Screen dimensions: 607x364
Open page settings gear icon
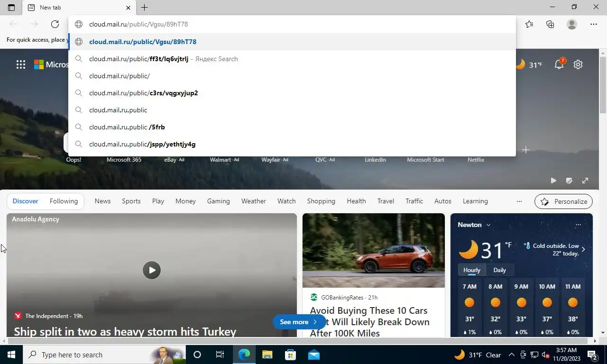tap(578, 64)
